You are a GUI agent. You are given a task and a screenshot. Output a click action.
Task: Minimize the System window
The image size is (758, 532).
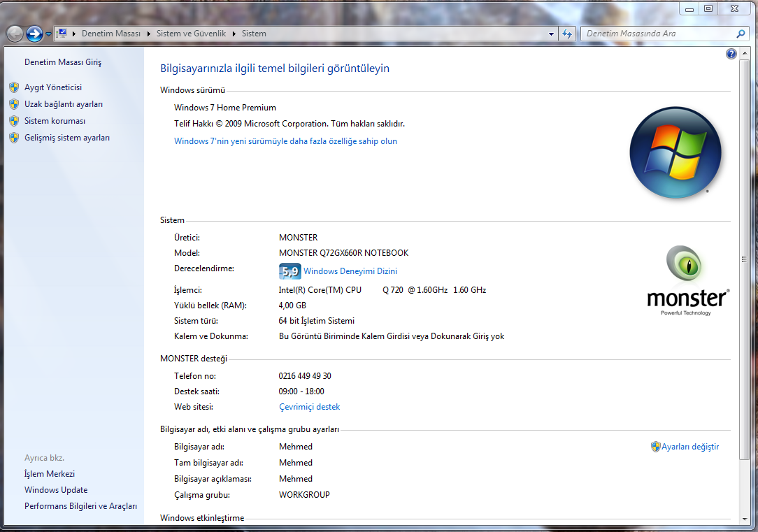pos(689,8)
